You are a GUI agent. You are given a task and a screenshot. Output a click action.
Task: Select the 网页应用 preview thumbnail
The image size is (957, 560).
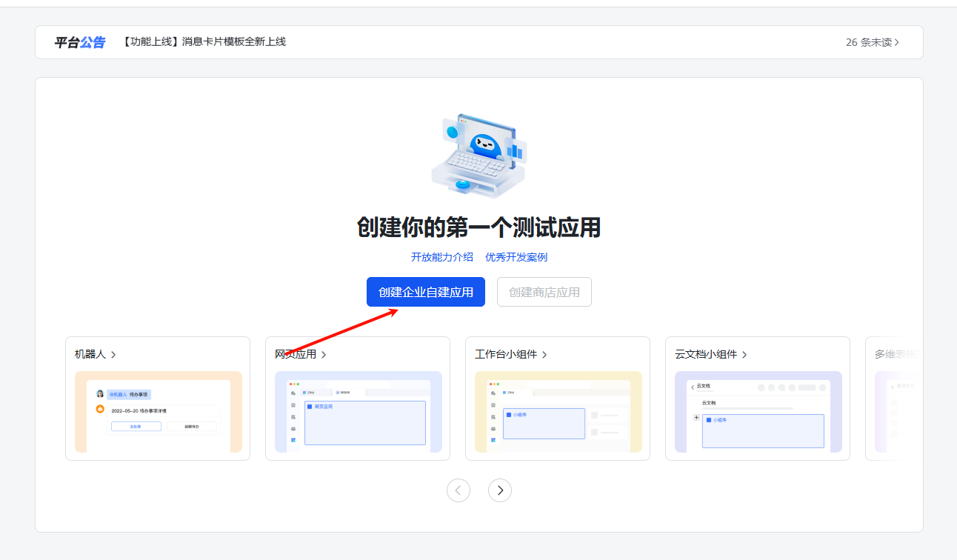pyautogui.click(x=359, y=412)
